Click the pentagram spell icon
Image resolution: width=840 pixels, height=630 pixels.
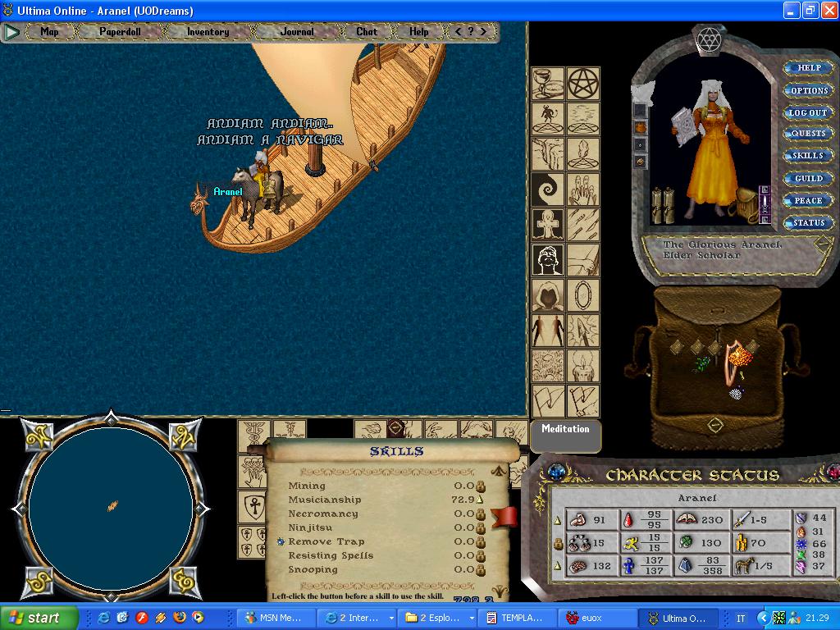click(583, 84)
